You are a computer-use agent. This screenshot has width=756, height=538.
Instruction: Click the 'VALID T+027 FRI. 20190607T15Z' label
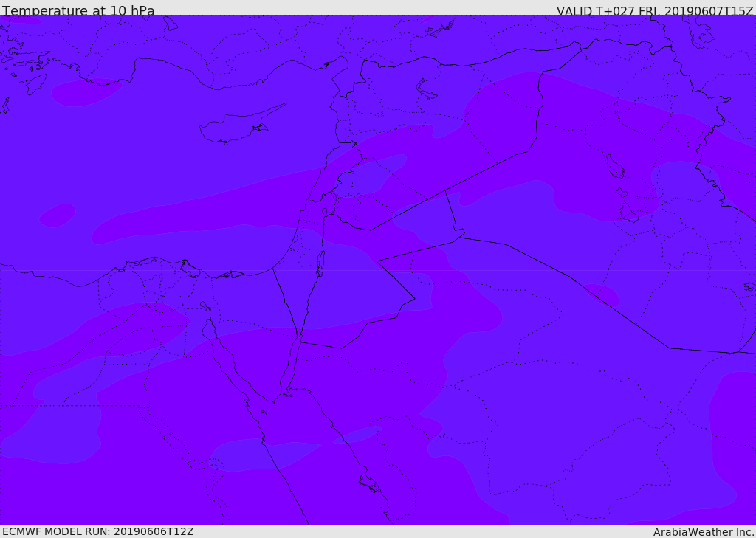(655, 10)
